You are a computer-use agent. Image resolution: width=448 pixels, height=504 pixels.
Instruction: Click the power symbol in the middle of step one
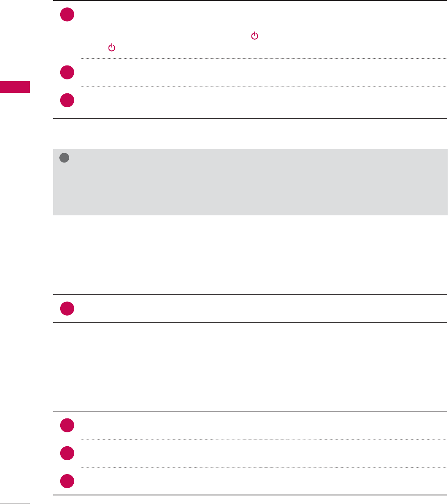coord(255,36)
